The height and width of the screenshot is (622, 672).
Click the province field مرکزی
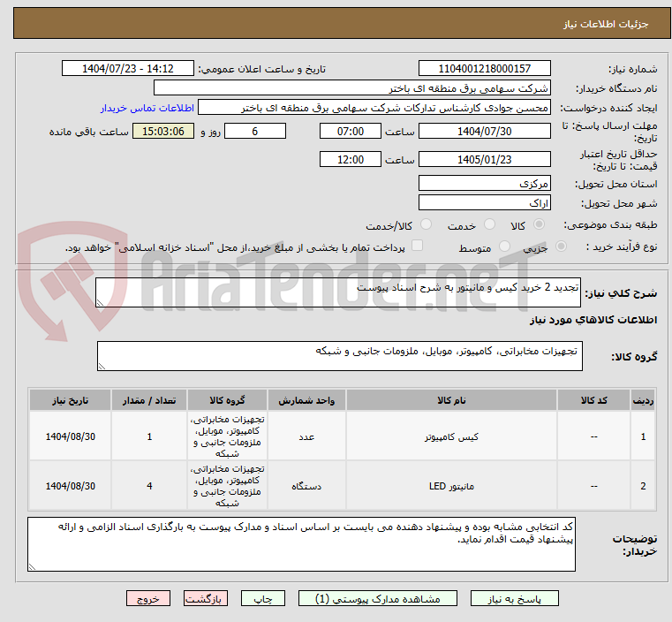coord(484,184)
